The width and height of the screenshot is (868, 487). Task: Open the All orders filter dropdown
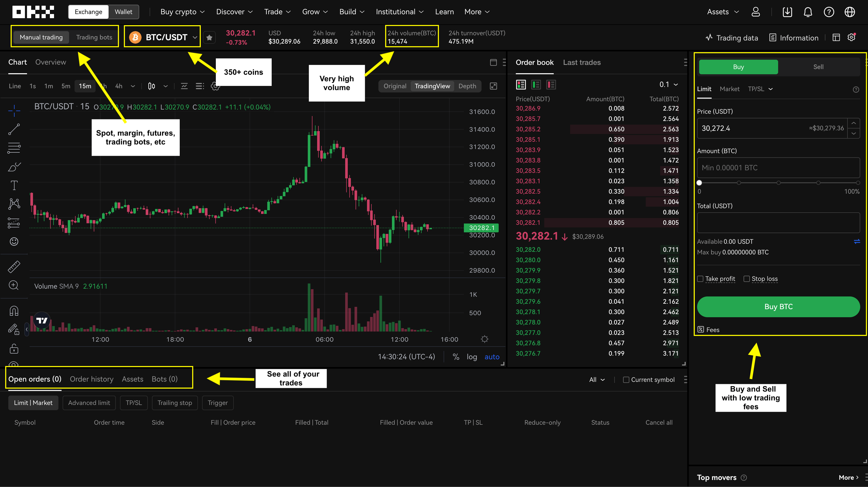pyautogui.click(x=597, y=380)
